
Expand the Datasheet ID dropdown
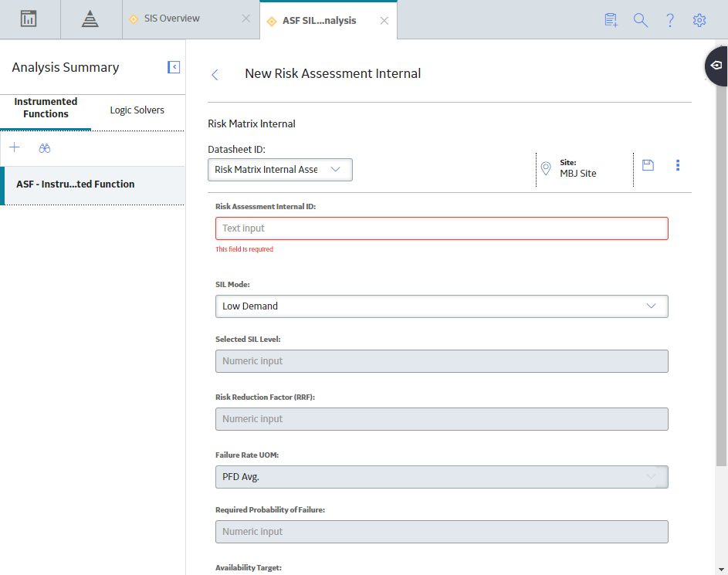point(280,170)
